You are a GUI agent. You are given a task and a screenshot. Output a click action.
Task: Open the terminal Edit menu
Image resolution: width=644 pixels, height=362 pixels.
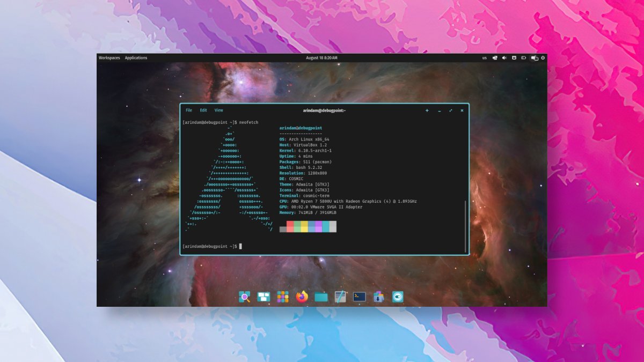[x=203, y=110]
